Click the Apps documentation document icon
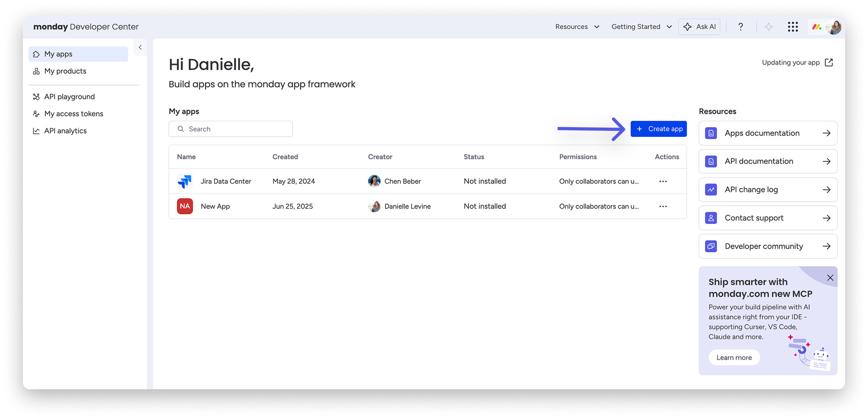This screenshot has width=868, height=419. (x=711, y=133)
